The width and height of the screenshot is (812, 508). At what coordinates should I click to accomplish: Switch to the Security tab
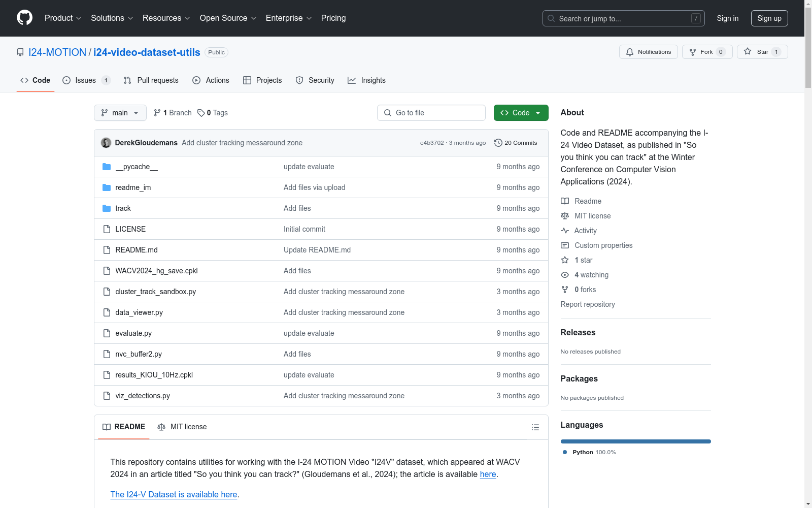[315, 80]
